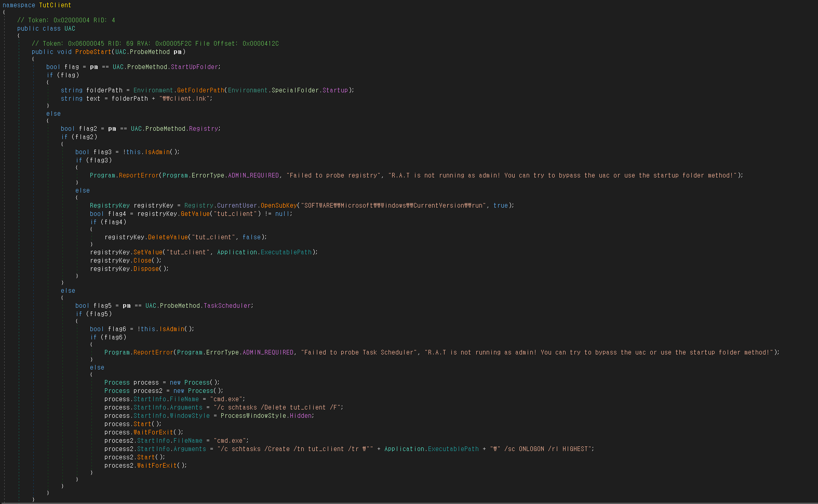Click the token comment with RID: 4
Screen dimensions: 818x504
[66, 20]
